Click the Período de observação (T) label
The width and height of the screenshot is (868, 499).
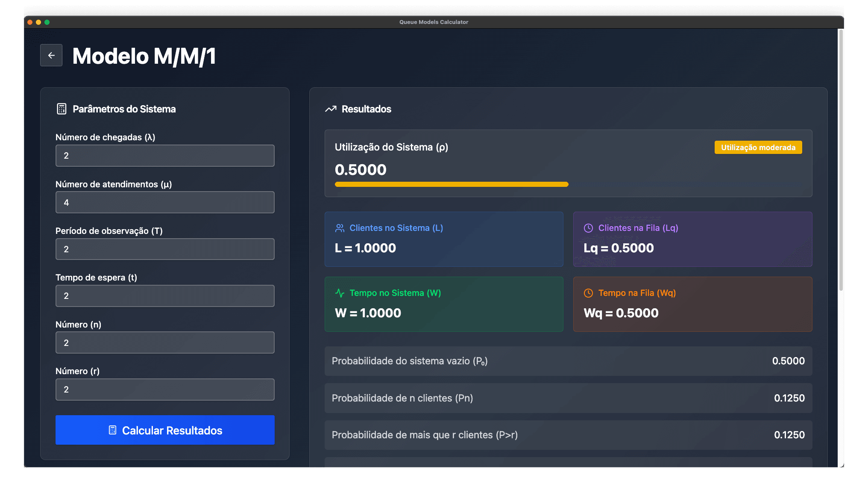109,231
